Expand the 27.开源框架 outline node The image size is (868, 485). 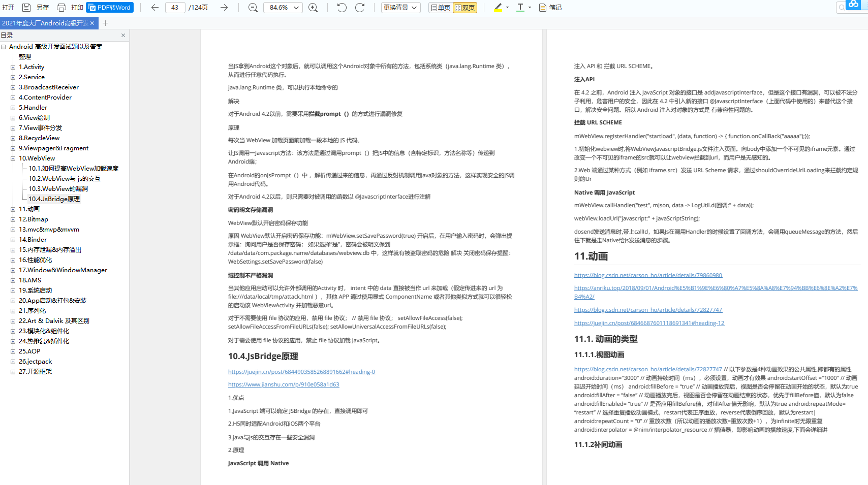(x=13, y=372)
